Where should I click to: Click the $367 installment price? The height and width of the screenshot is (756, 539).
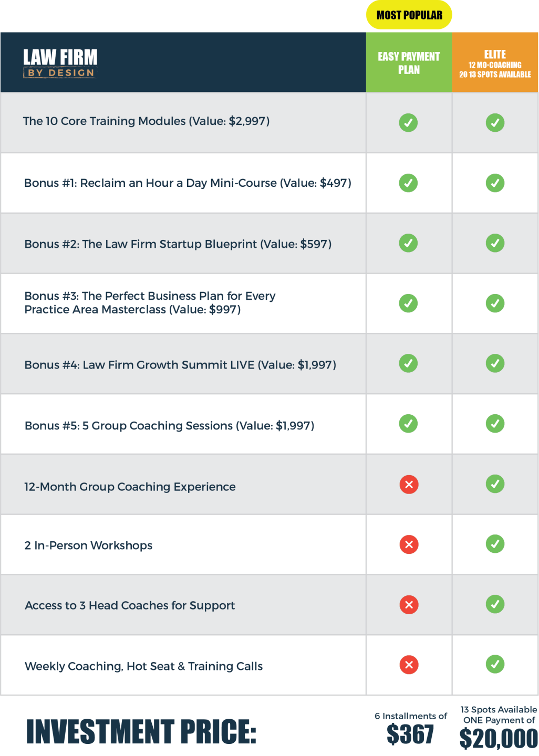(410, 734)
